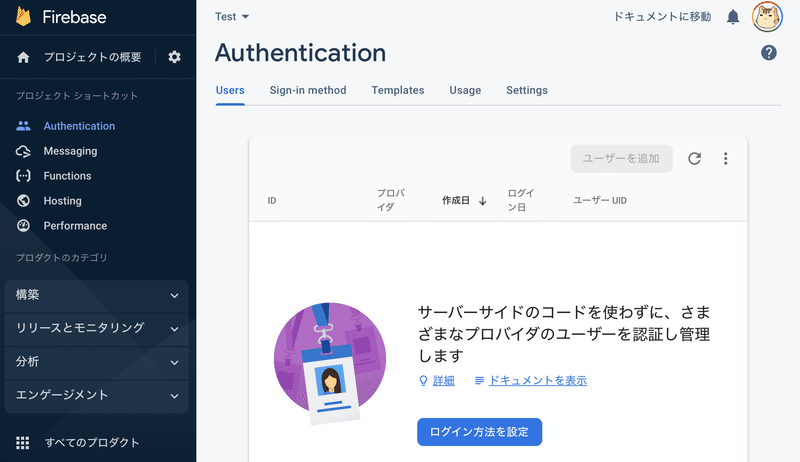Click the ID column header
Viewport: 800px width, 462px height.
(x=272, y=201)
